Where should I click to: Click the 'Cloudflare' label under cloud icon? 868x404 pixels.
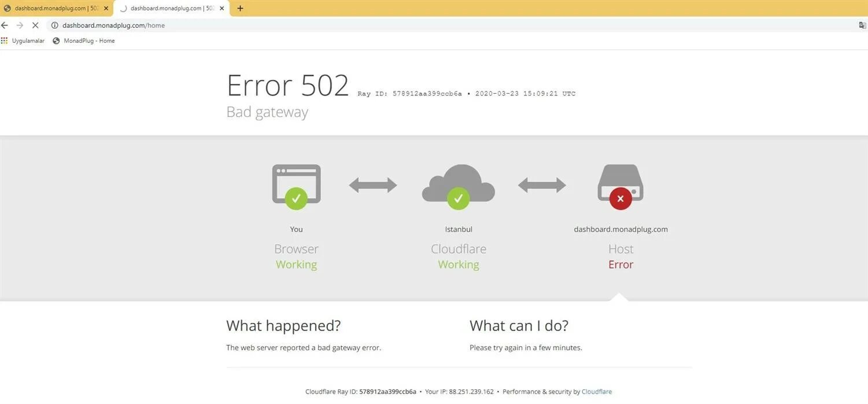[x=459, y=249]
